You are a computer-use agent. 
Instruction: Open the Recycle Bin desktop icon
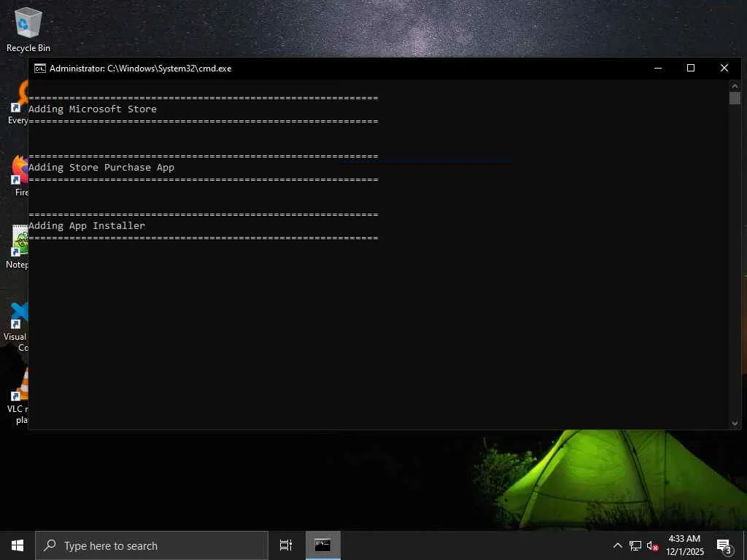pyautogui.click(x=28, y=29)
